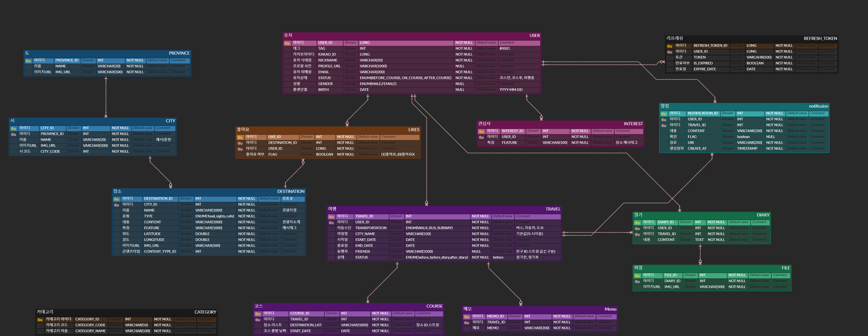The height and width of the screenshot is (336, 868).
Task: Click the primary key icon beside MEMO_ID
Action: click(467, 317)
